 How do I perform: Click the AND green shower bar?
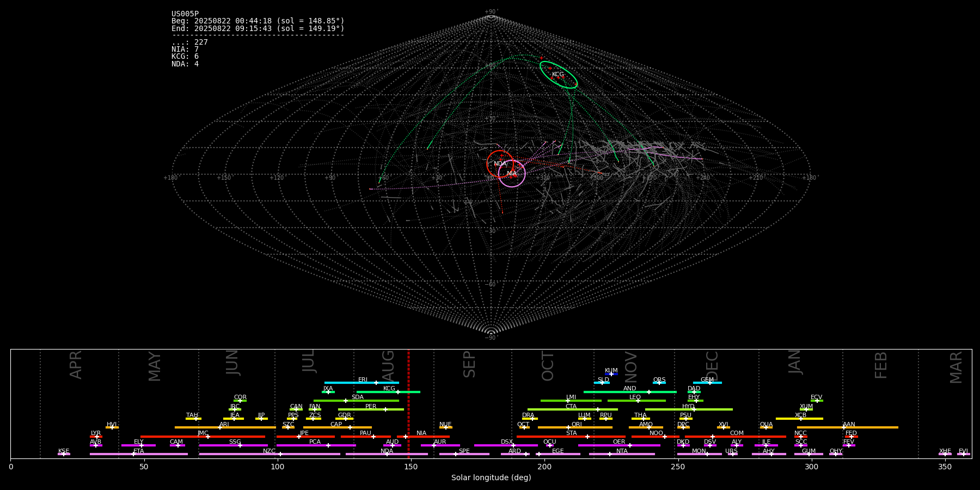pos(630,392)
